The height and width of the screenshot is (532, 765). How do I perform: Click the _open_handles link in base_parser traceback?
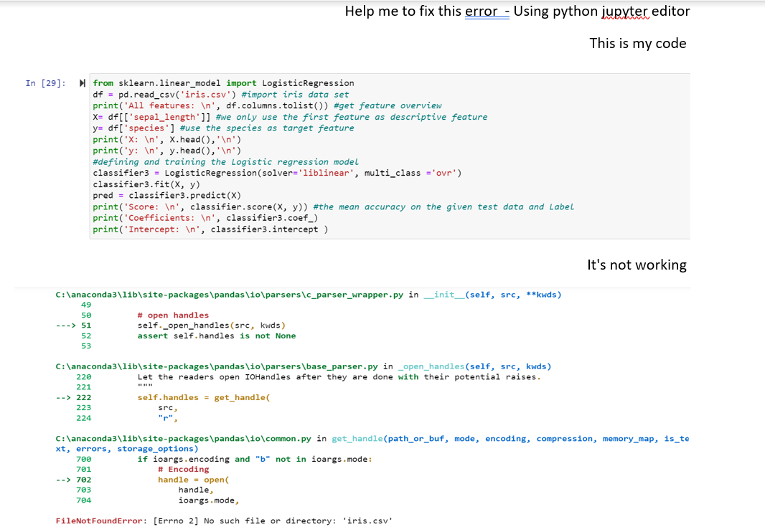[x=432, y=366]
